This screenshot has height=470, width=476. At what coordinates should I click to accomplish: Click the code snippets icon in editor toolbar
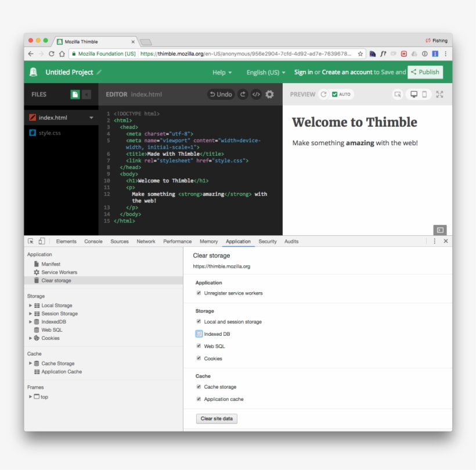(256, 94)
